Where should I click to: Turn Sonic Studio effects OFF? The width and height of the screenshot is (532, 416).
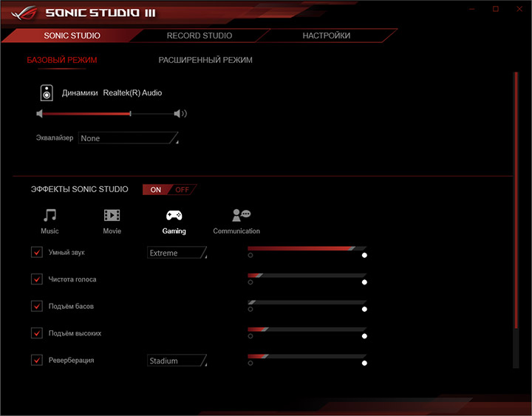(183, 190)
